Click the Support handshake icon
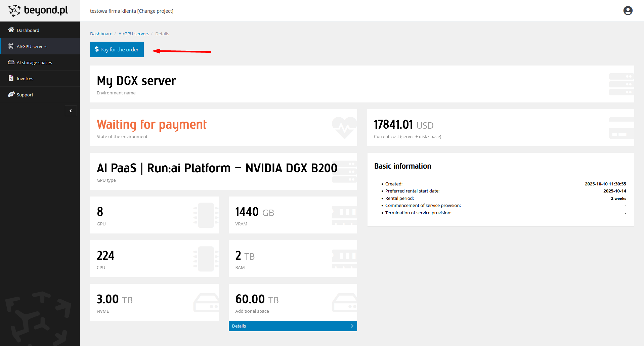 coord(11,94)
